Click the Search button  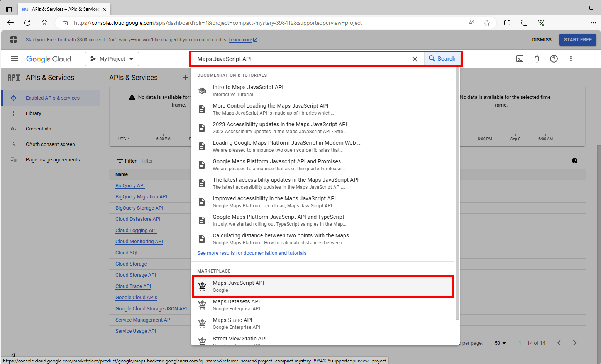tap(442, 59)
